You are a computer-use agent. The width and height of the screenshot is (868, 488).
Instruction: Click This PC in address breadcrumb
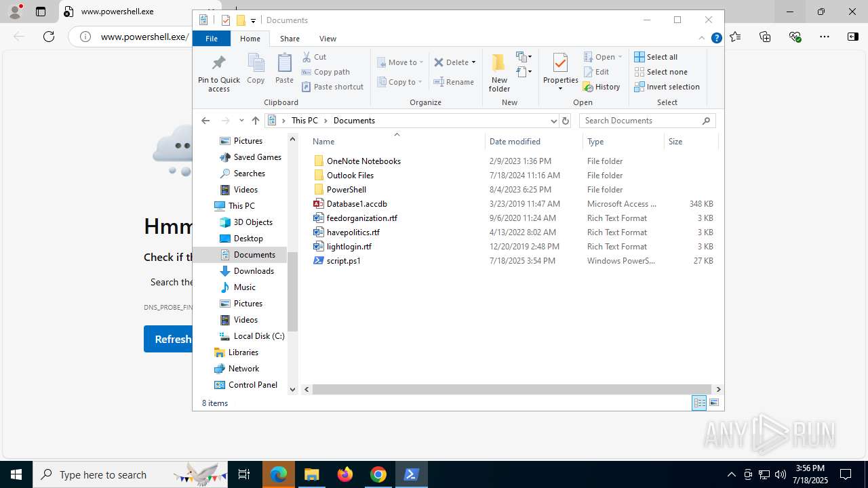pyautogui.click(x=304, y=121)
